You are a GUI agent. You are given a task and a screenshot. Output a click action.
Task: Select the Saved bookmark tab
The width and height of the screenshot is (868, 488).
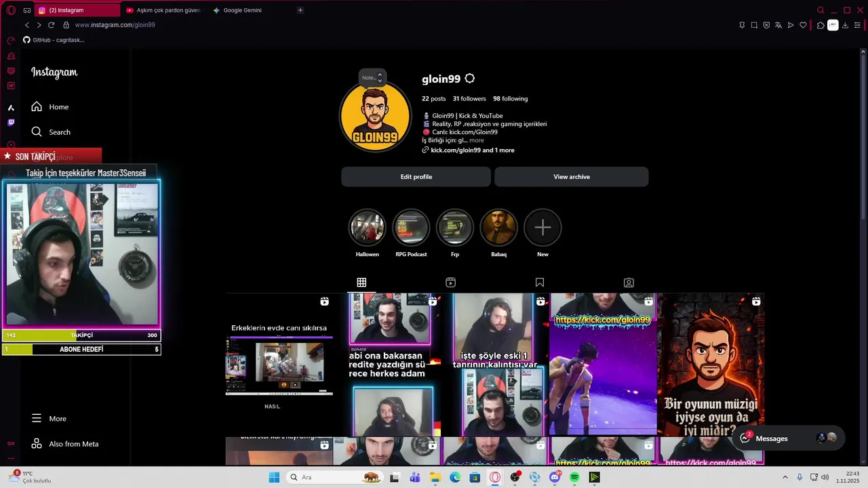(x=540, y=283)
